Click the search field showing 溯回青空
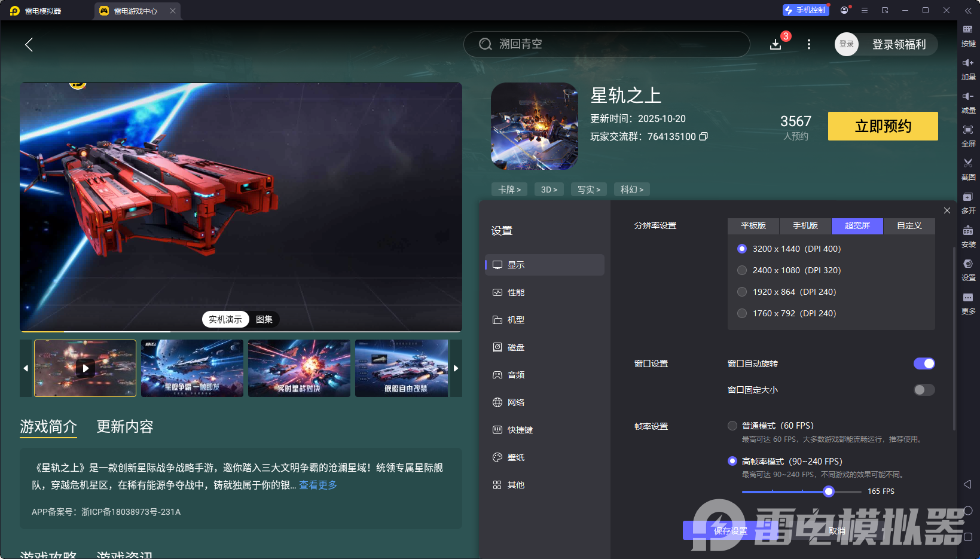Image resolution: width=980 pixels, height=559 pixels. [607, 44]
